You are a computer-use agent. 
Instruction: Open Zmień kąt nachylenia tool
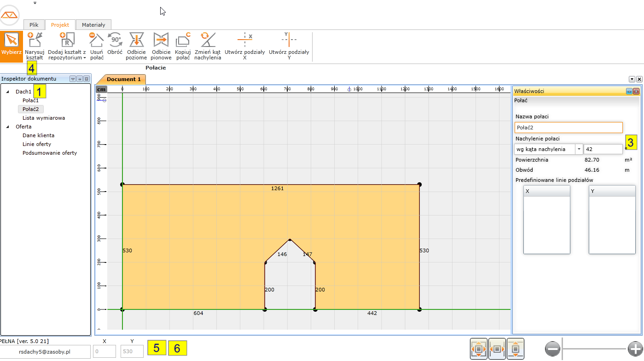click(208, 46)
